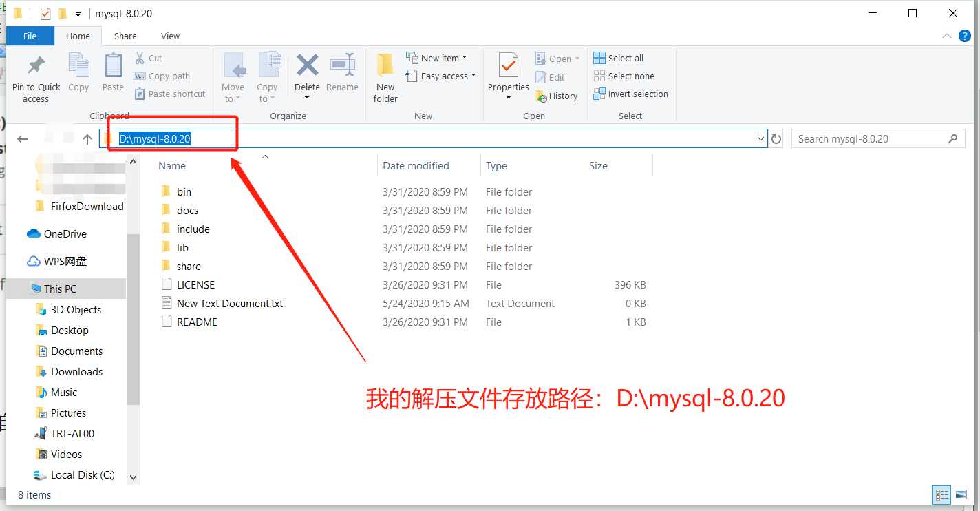Open 3D Objects in sidebar
The width and height of the screenshot is (980, 511).
[76, 309]
